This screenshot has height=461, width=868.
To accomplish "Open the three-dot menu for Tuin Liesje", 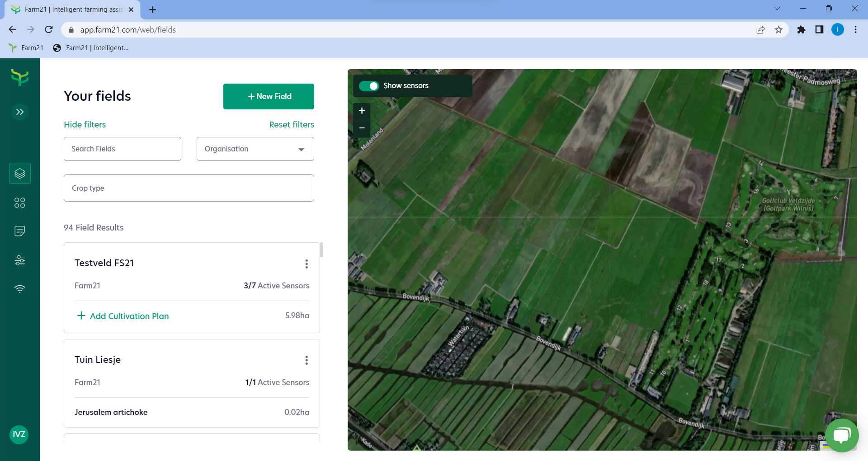I will coord(307,360).
